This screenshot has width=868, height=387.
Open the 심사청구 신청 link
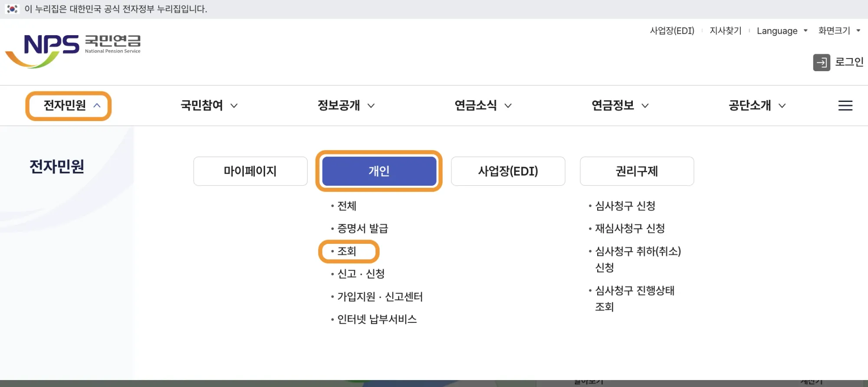[625, 206]
